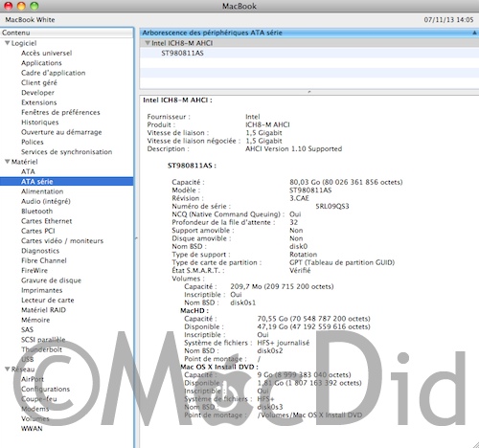Select Fibre Channel entry

coord(44,260)
